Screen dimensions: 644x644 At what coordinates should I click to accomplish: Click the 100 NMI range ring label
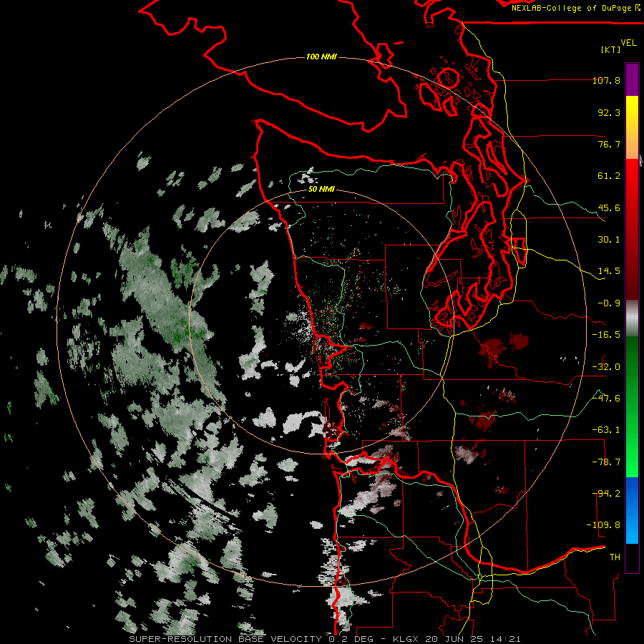321,57
